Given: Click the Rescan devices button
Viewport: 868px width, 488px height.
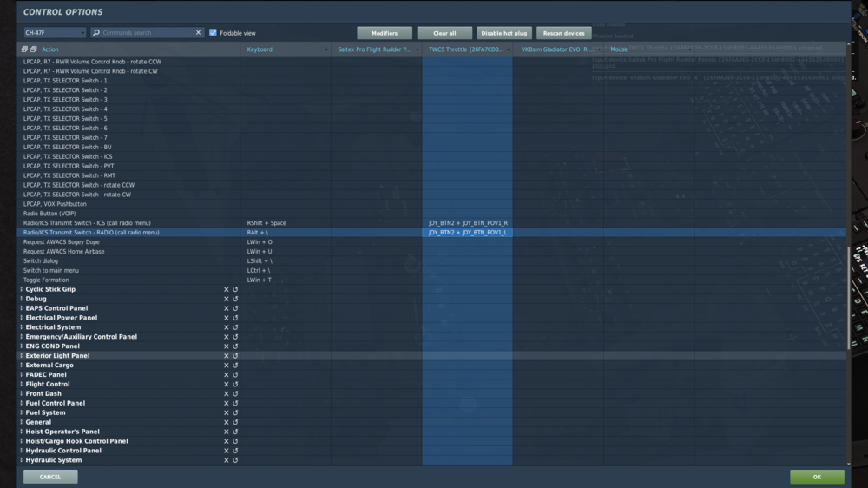Looking at the screenshot, I should point(563,33).
